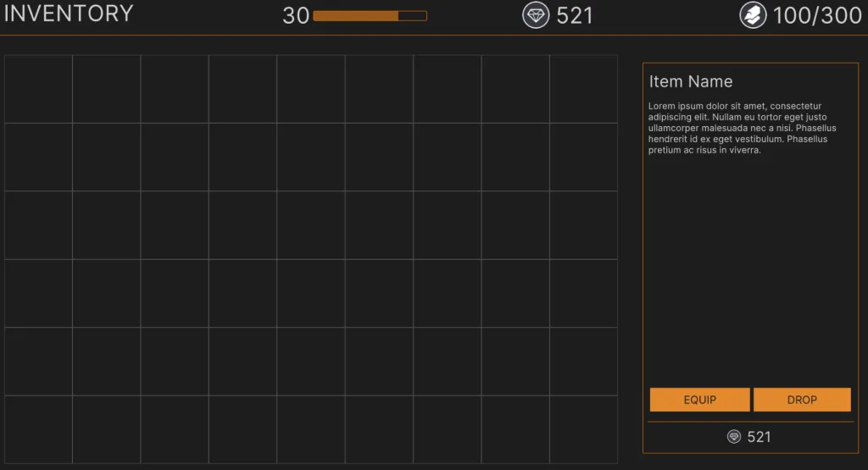
Task: Click the 521 gem count in header
Action: 575,15
